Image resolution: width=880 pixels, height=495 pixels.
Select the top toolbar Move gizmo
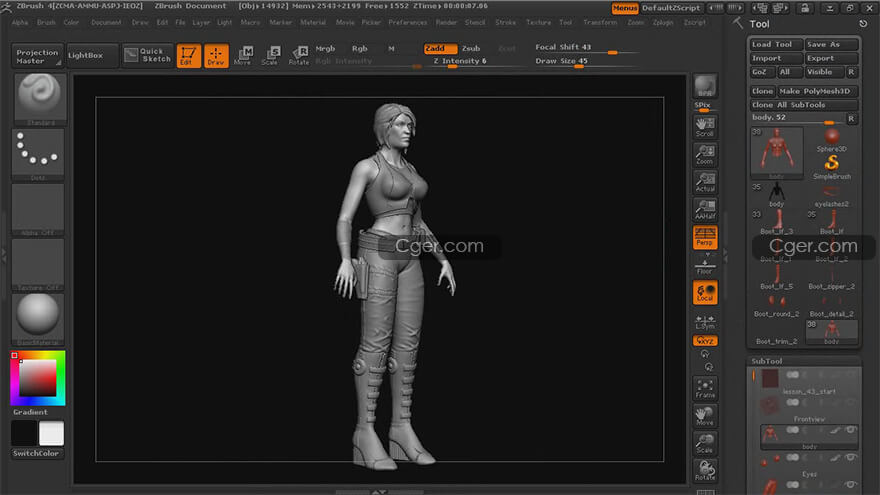[243, 56]
